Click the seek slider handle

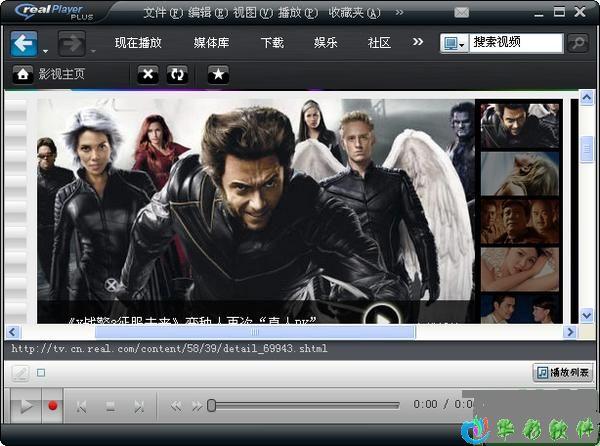click(211, 405)
